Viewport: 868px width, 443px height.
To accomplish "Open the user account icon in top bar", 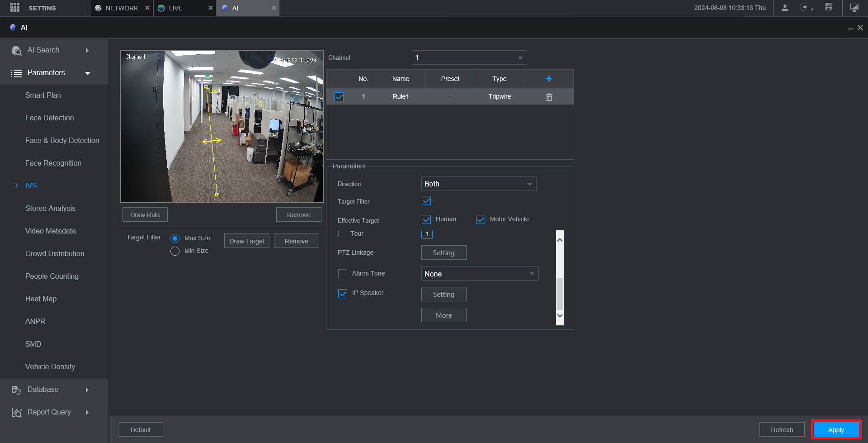I will coord(785,8).
